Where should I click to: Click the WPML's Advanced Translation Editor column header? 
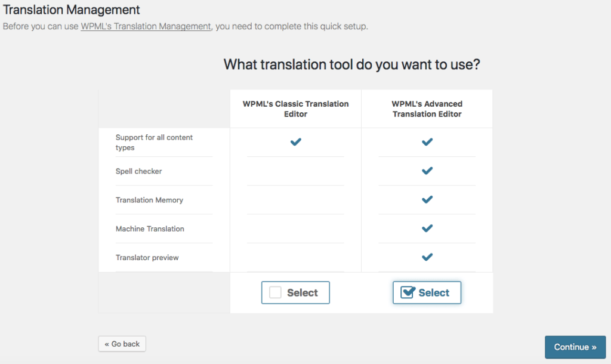click(x=427, y=109)
